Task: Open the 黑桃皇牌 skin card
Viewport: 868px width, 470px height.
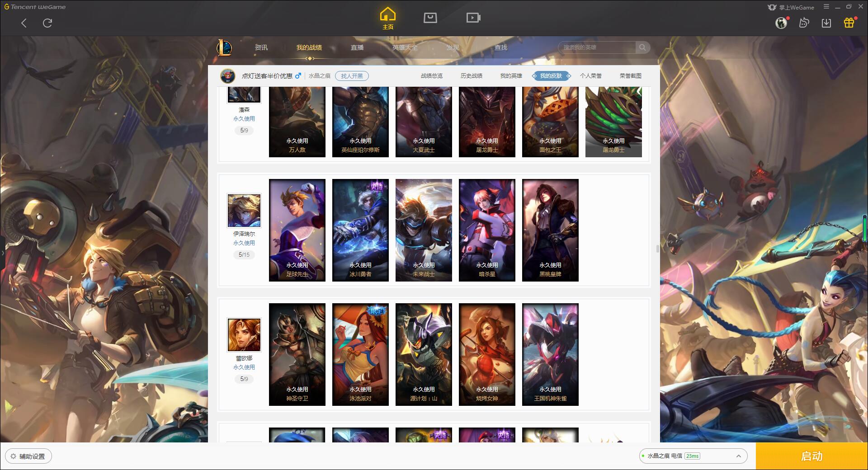Action: (x=550, y=230)
